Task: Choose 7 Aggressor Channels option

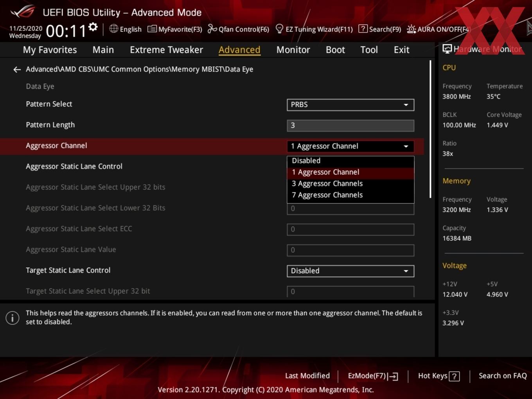Action: click(350, 195)
